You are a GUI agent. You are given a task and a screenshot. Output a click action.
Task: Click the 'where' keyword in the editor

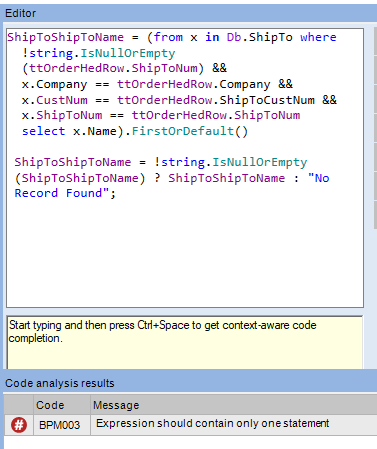(318, 37)
